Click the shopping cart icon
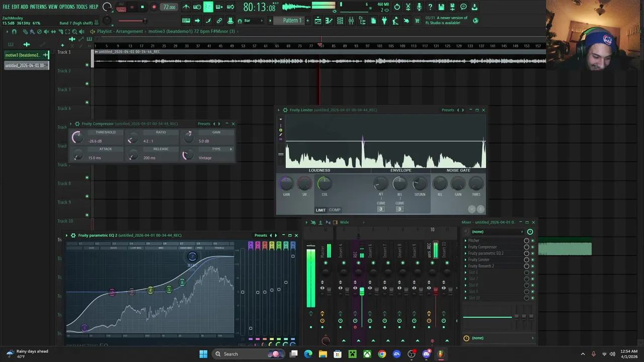 click(x=417, y=21)
